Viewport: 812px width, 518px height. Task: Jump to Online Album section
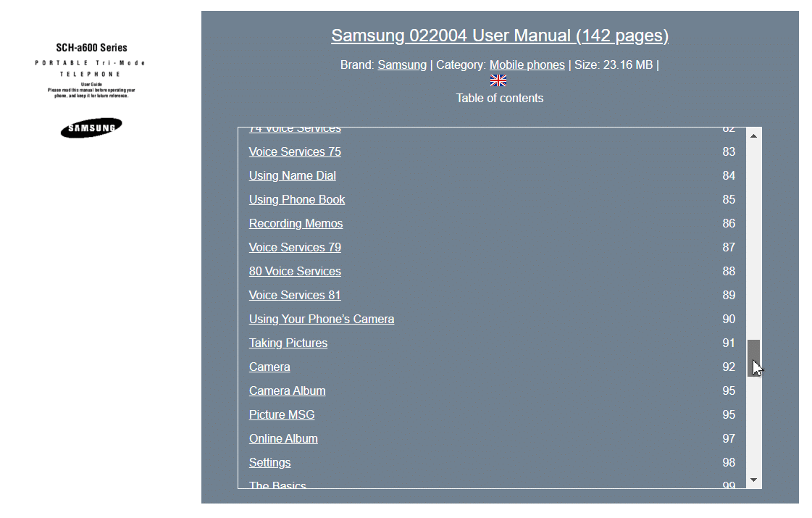(283, 438)
